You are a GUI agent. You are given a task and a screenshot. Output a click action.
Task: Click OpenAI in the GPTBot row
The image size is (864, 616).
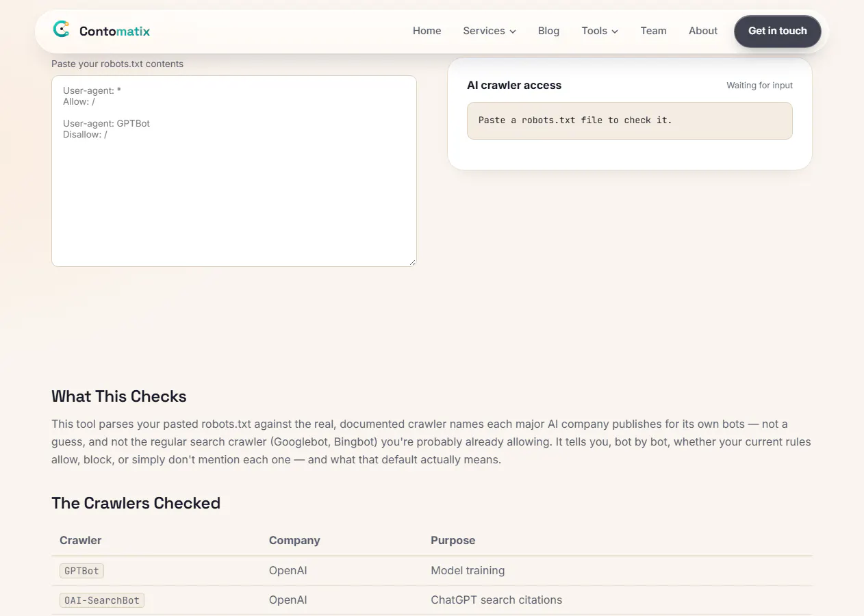pyautogui.click(x=288, y=570)
